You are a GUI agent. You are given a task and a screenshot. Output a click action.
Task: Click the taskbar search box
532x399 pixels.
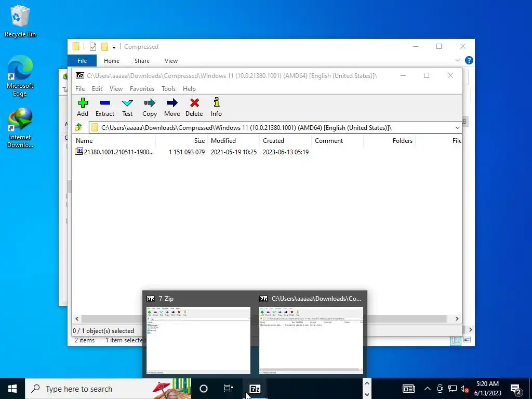108,389
